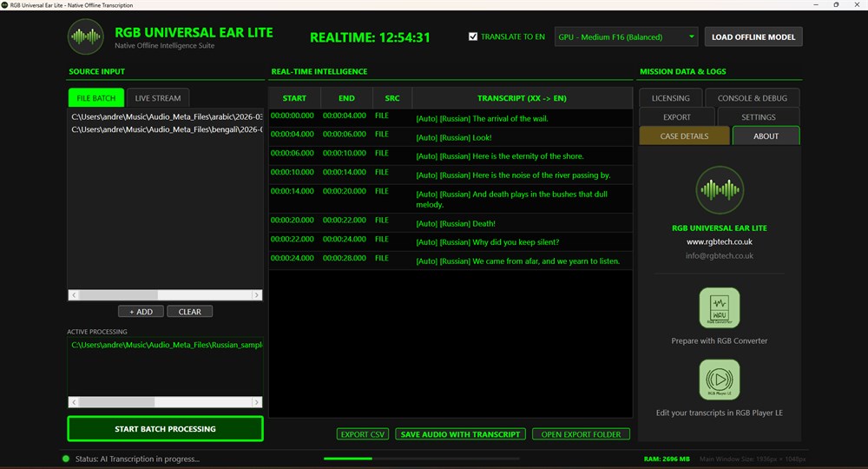
Task: Click the waveform logo in About panel
Action: 719,190
